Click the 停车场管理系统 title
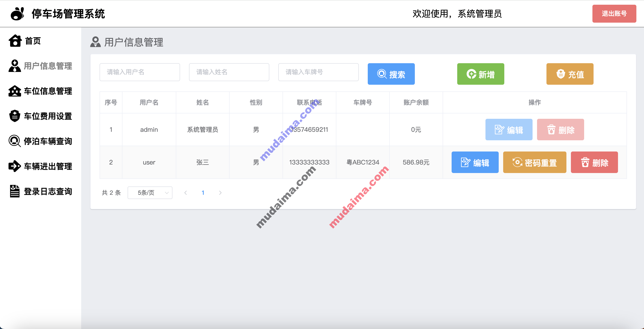Image resolution: width=644 pixels, height=329 pixels. click(68, 14)
